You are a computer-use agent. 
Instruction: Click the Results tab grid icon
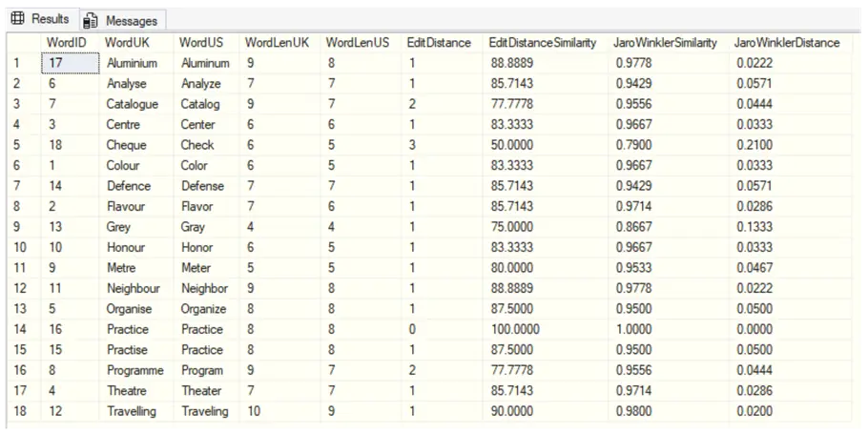click(x=17, y=19)
